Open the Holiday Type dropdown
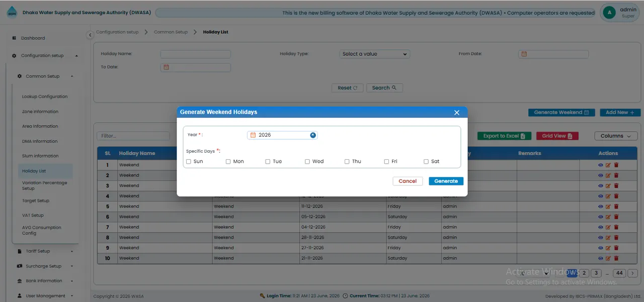The height and width of the screenshot is (302, 644). click(x=375, y=54)
